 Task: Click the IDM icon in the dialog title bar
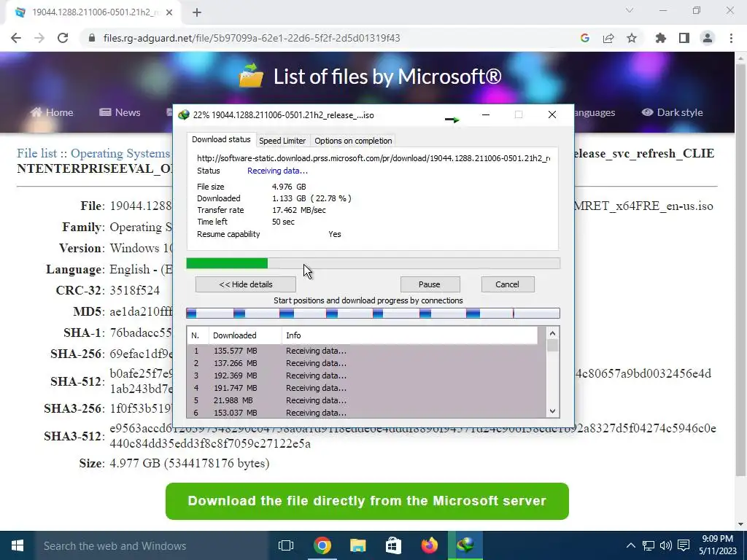click(183, 115)
